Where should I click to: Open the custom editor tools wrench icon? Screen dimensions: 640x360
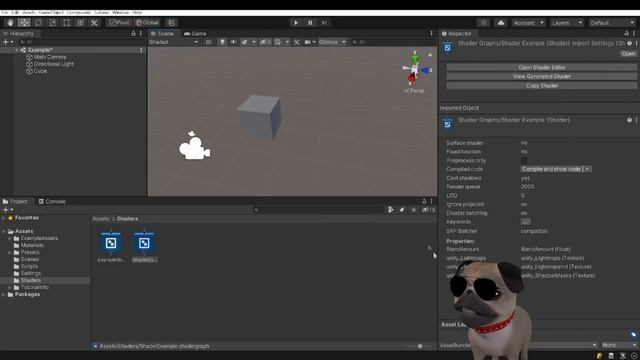(x=94, y=23)
